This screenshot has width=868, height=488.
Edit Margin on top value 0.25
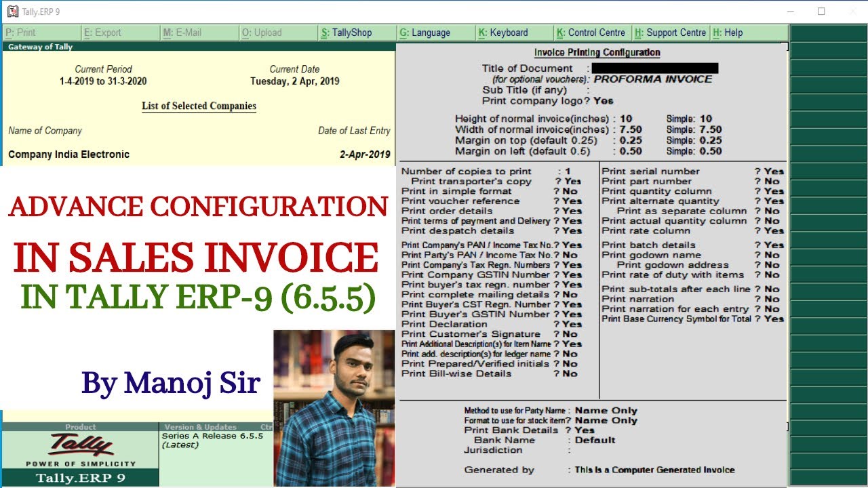coord(631,140)
